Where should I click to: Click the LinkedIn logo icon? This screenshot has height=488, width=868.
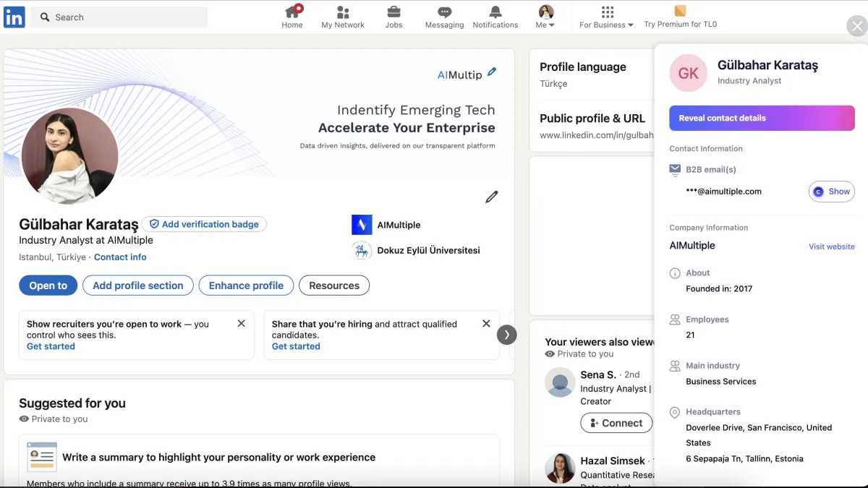point(14,17)
